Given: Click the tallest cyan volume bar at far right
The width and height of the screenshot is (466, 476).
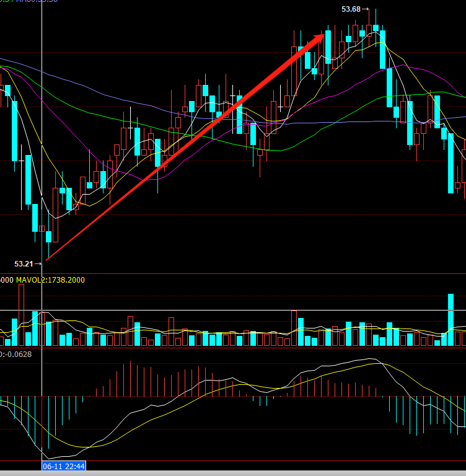Looking at the screenshot, I should [451, 320].
